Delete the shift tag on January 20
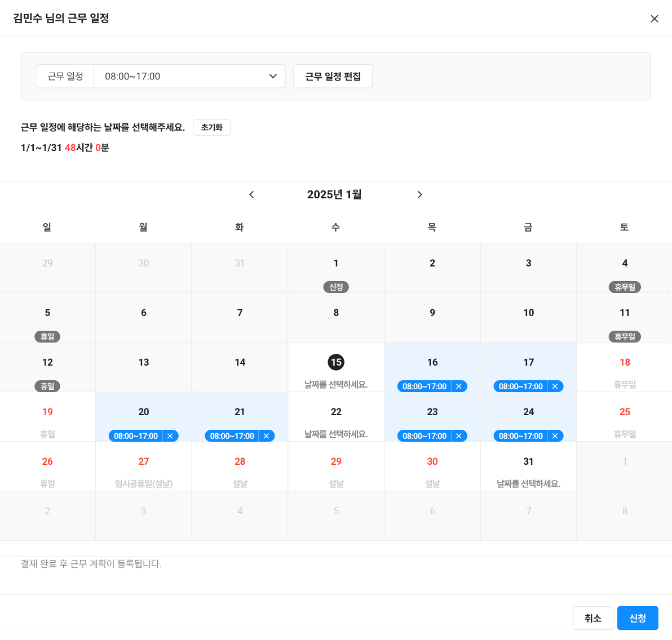The width and height of the screenshot is (672, 640). [x=170, y=436]
